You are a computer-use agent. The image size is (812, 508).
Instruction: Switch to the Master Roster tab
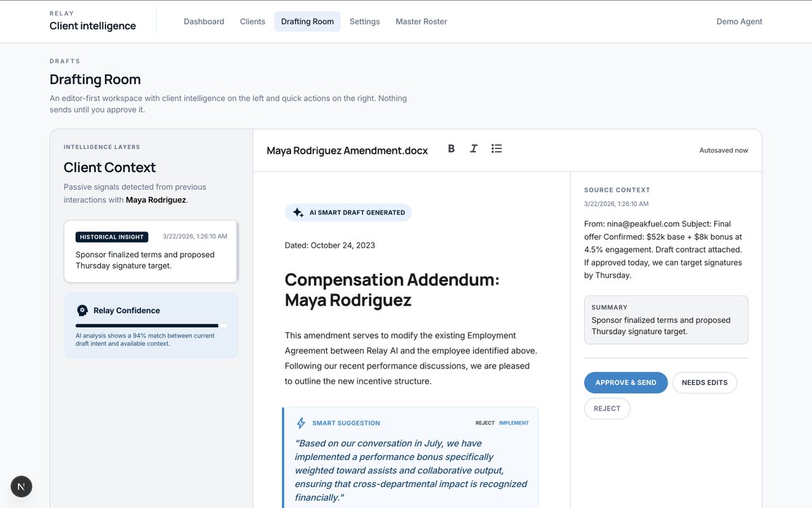422,22
